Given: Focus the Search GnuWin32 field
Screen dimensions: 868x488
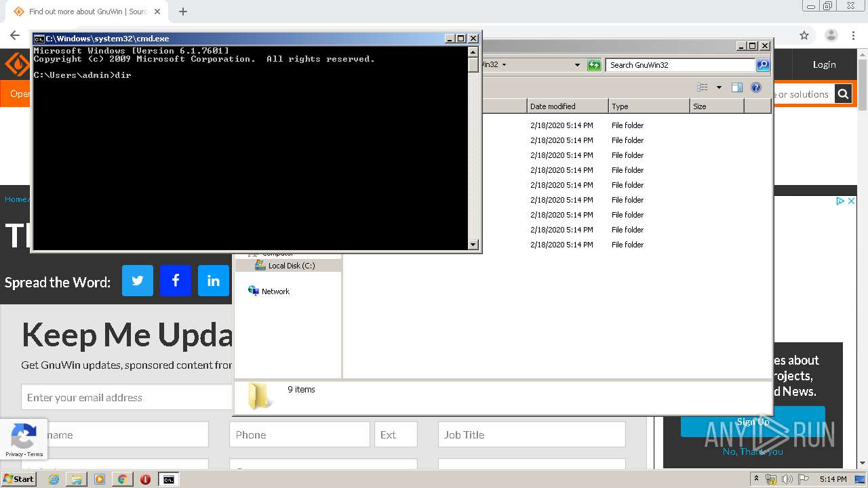Looking at the screenshot, I should [680, 65].
